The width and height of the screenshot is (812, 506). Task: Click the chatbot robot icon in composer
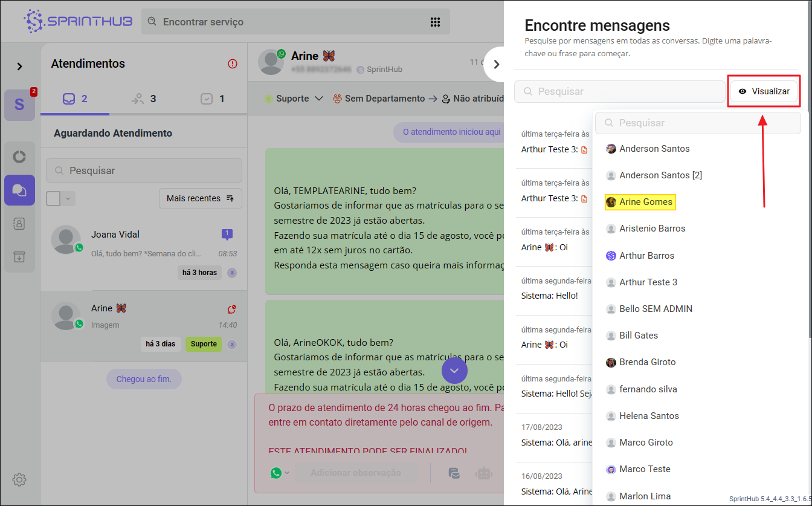(483, 473)
